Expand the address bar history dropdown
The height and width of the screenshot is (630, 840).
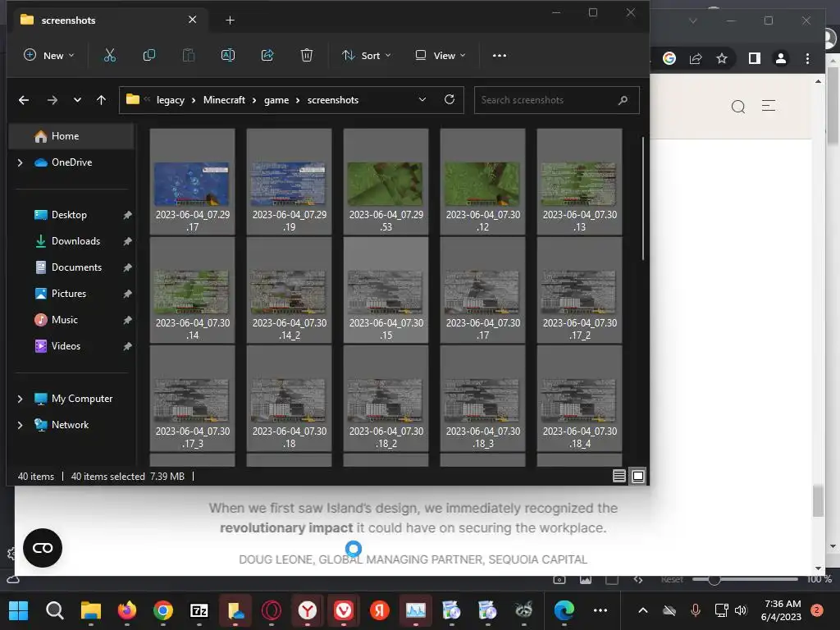coord(422,99)
